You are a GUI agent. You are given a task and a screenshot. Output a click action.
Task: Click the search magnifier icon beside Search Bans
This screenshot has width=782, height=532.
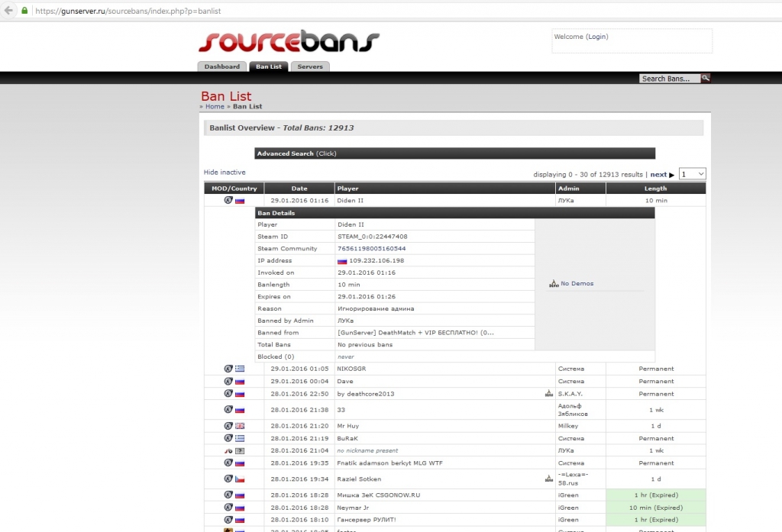(706, 78)
